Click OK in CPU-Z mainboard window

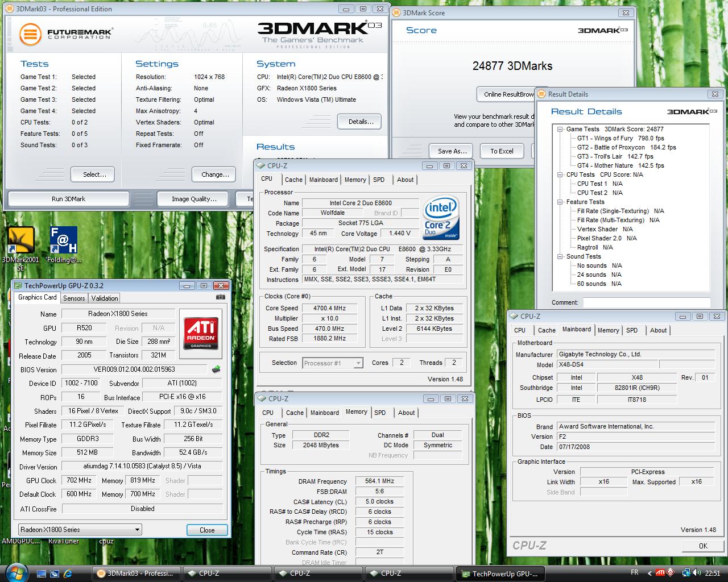tap(703, 546)
